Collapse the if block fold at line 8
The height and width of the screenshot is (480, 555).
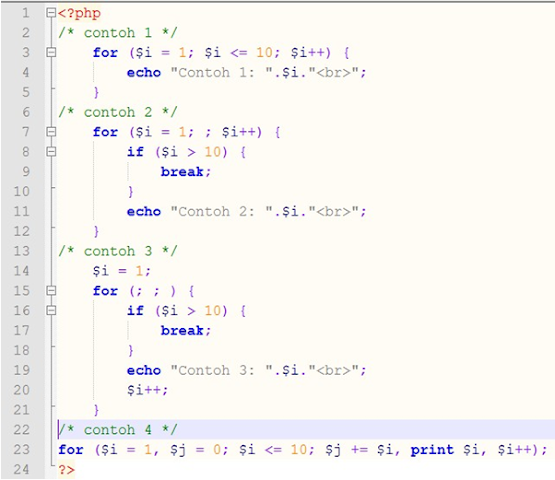[x=51, y=152]
